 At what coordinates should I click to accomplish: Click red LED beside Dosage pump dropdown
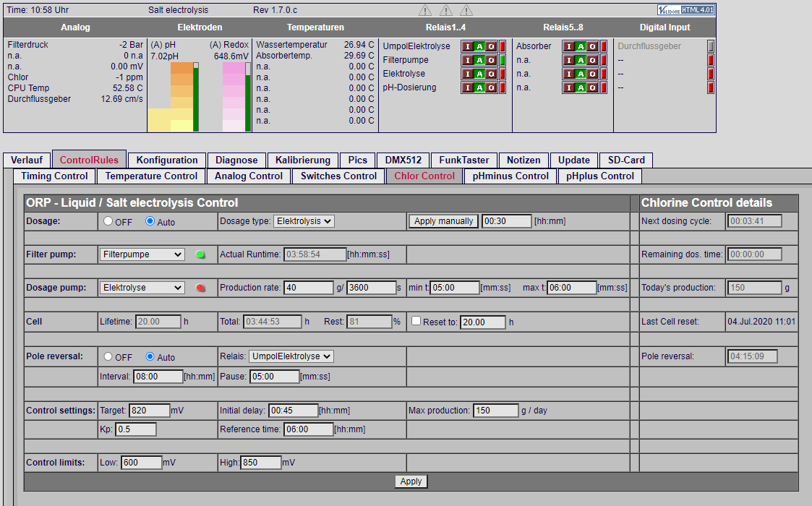pyautogui.click(x=200, y=288)
